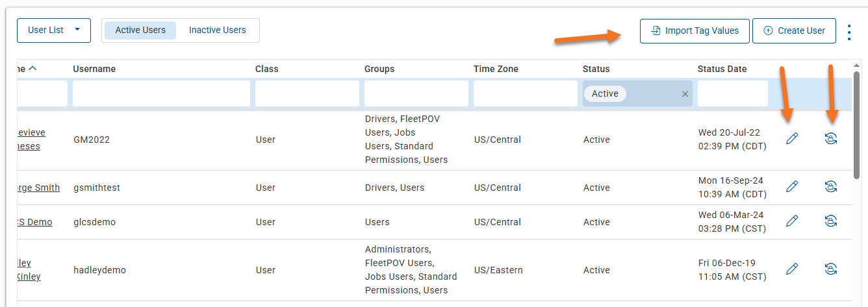Sort by Status Date column header
This screenshot has width=868, height=307.
pyautogui.click(x=722, y=69)
